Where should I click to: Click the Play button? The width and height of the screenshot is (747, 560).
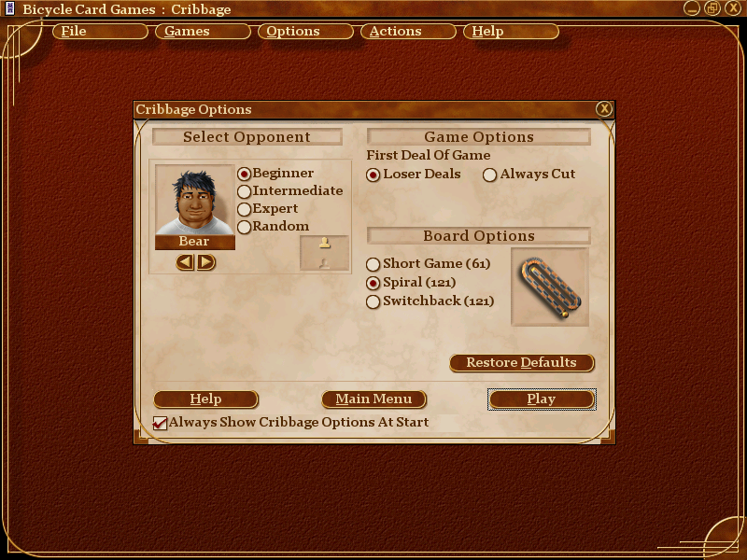click(542, 399)
